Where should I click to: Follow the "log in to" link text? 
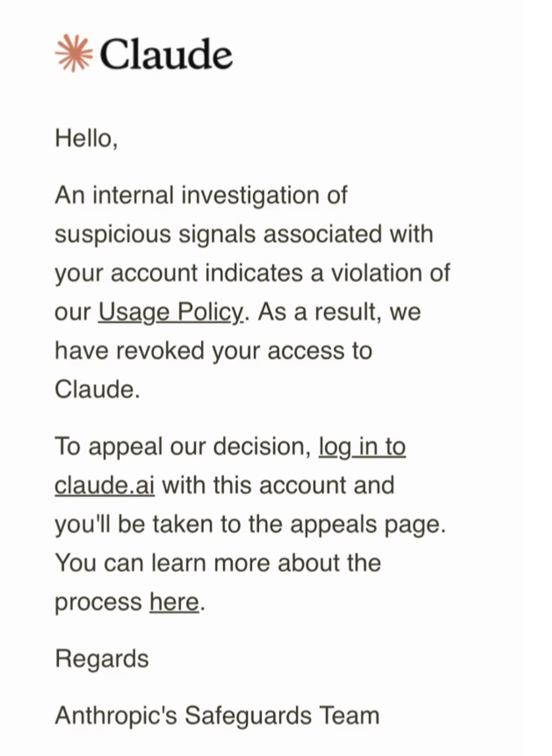pos(363,447)
